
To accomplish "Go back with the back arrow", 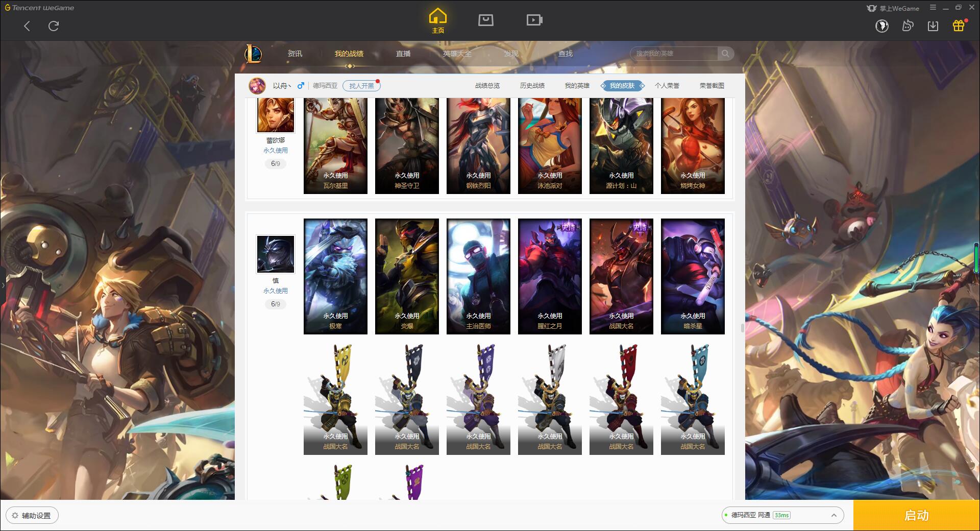I will click(x=27, y=26).
